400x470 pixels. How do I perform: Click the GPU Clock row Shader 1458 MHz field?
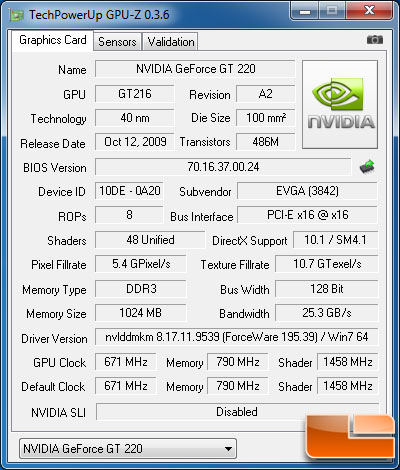click(x=348, y=362)
